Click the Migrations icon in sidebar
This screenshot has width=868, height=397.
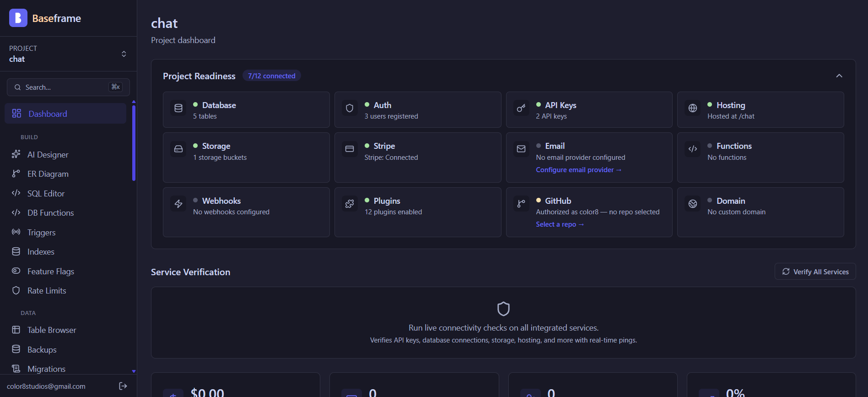click(16, 369)
